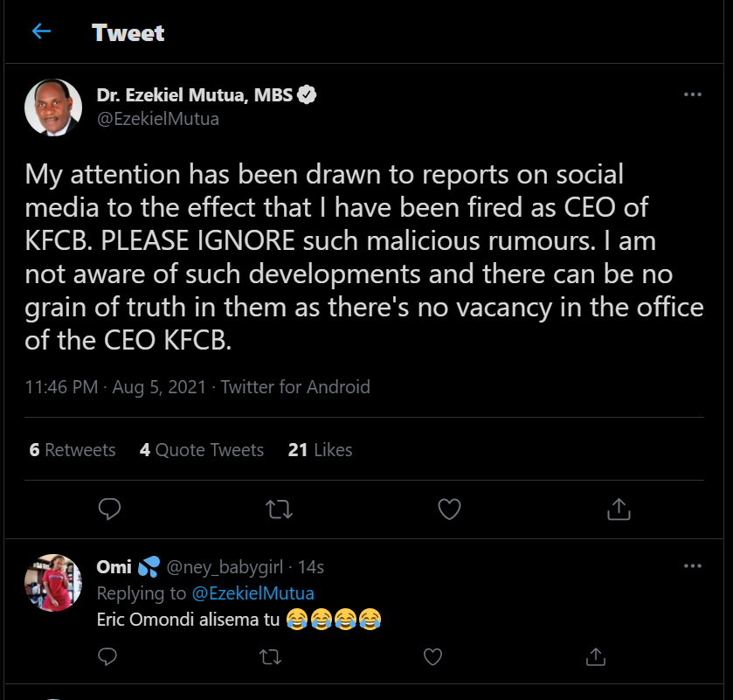Open more options on Omi's reply
The image size is (733, 700).
[693, 566]
